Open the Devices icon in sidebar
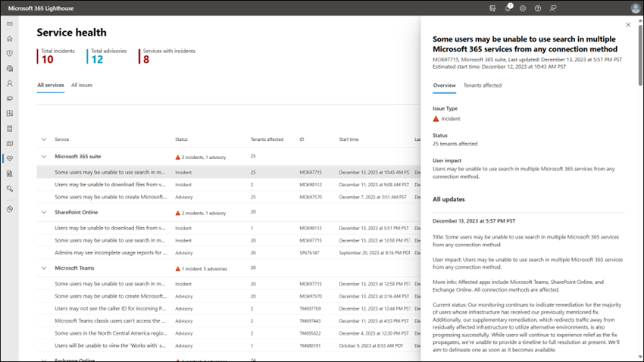This screenshot has height=362, width=644. [10, 98]
